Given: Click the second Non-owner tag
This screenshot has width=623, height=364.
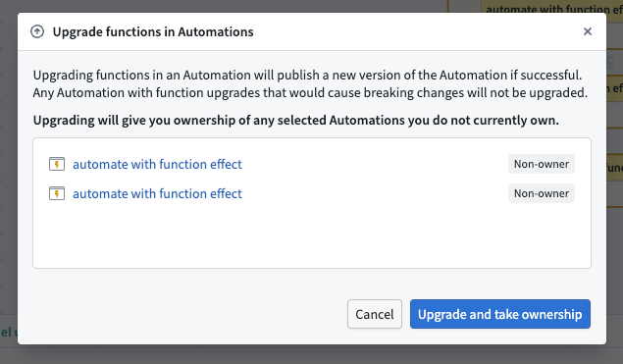Looking at the screenshot, I should tap(542, 193).
